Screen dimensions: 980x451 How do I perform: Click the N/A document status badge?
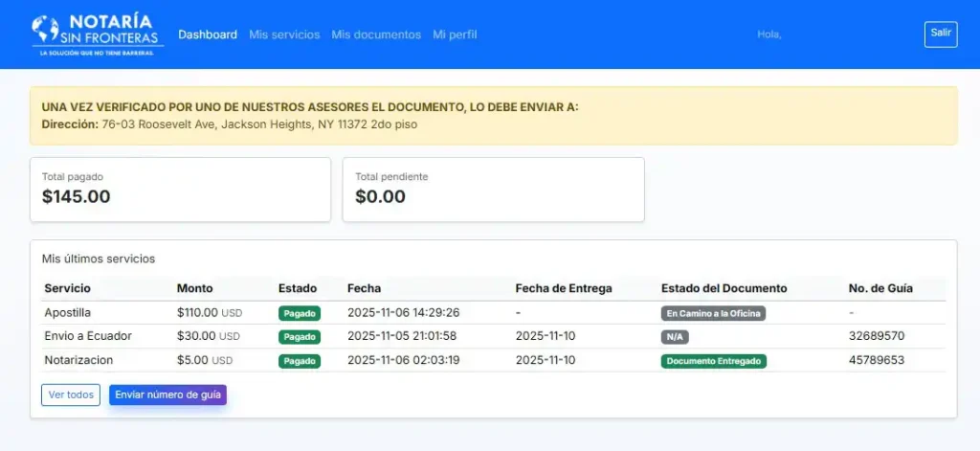pos(675,337)
